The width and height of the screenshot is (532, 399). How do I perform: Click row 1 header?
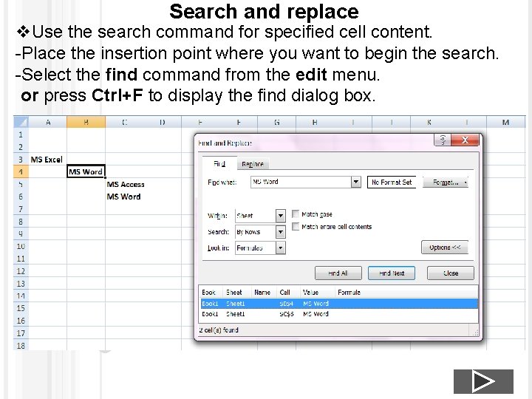(21, 134)
